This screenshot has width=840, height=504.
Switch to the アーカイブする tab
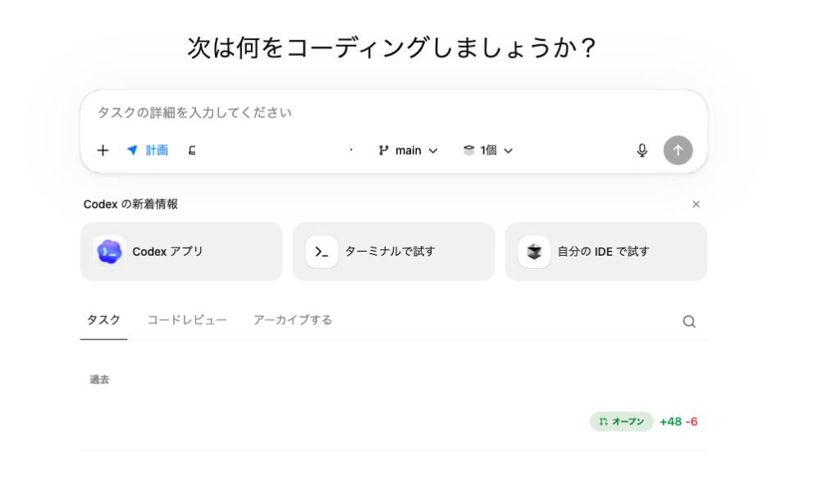293,320
